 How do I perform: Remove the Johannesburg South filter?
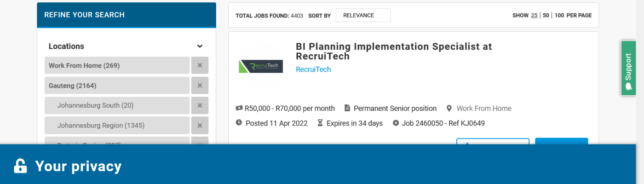(200, 105)
